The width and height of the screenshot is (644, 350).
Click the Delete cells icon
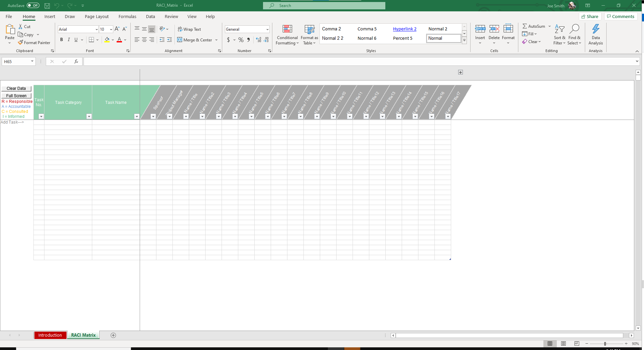pos(494,29)
